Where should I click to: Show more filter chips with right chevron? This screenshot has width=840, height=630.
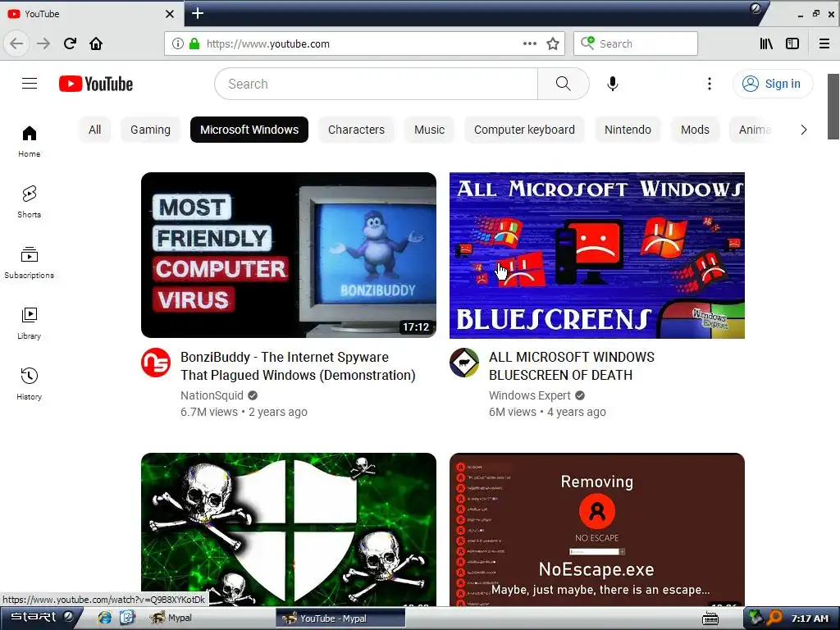803,130
